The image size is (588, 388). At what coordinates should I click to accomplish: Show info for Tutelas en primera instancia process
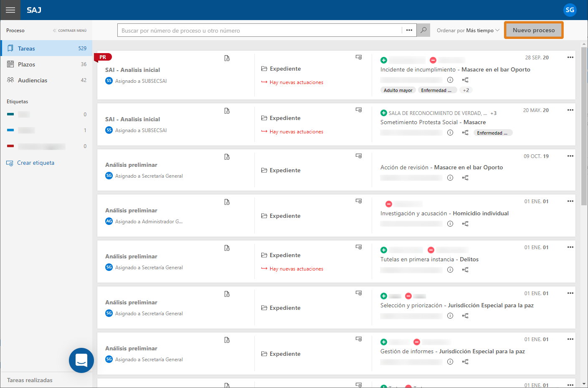[x=450, y=270]
